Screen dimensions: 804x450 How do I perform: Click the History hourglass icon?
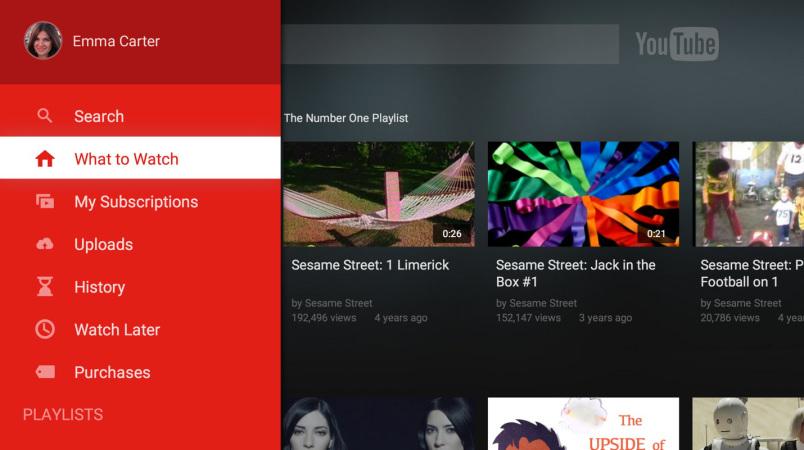coord(45,287)
